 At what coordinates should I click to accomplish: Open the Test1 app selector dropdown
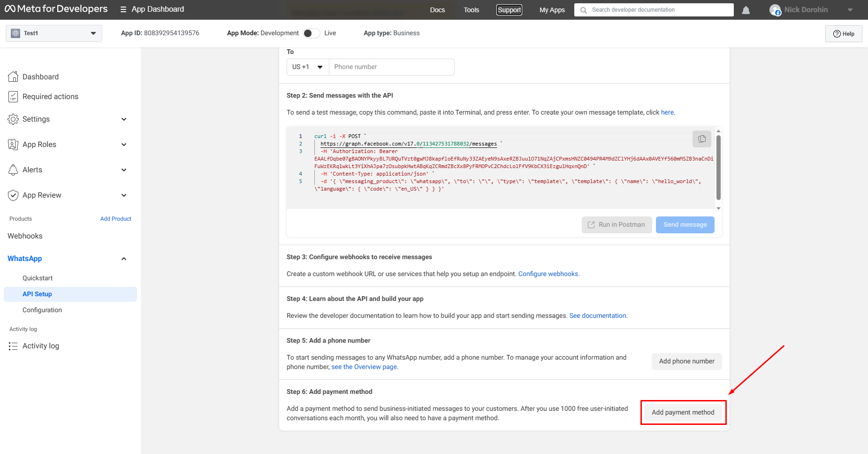click(54, 33)
